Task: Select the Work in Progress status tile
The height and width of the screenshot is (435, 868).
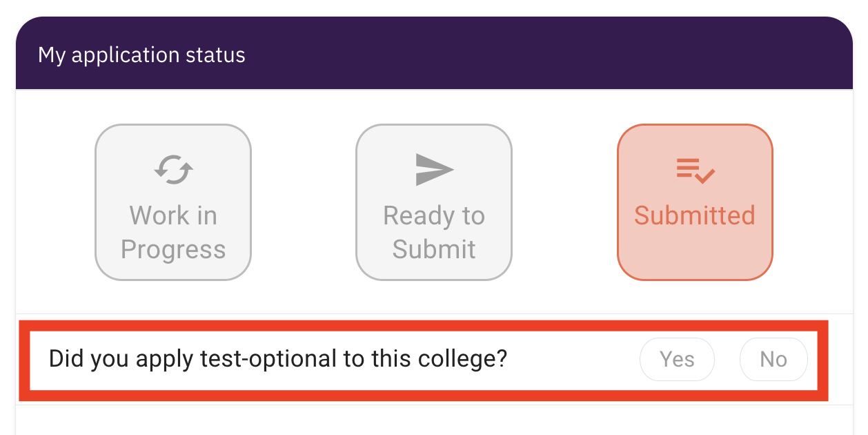Action: [173, 202]
